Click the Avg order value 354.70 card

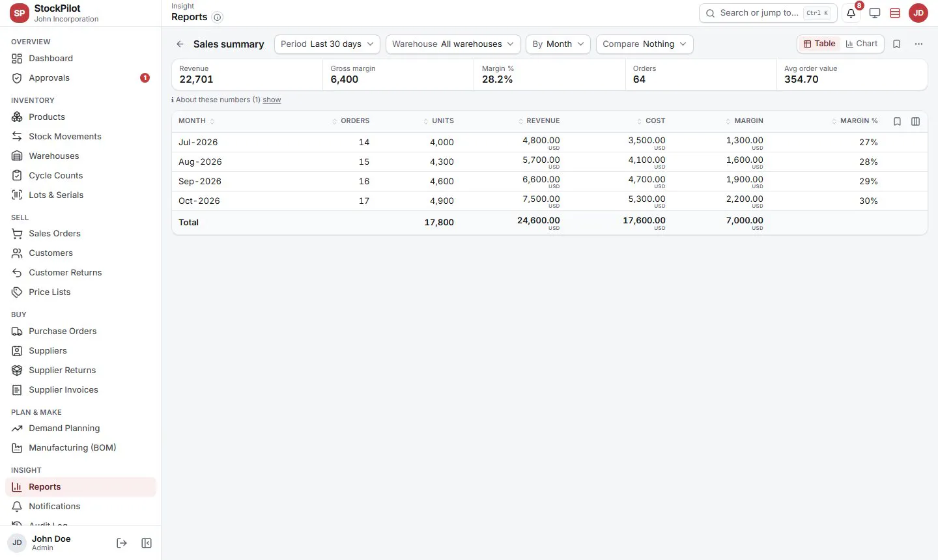point(852,75)
